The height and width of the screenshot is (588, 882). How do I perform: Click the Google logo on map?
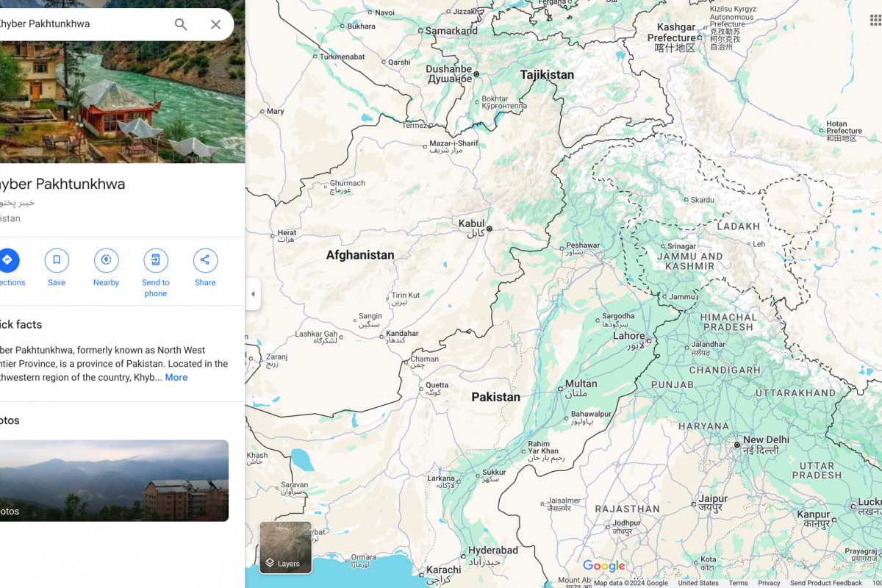click(x=604, y=566)
